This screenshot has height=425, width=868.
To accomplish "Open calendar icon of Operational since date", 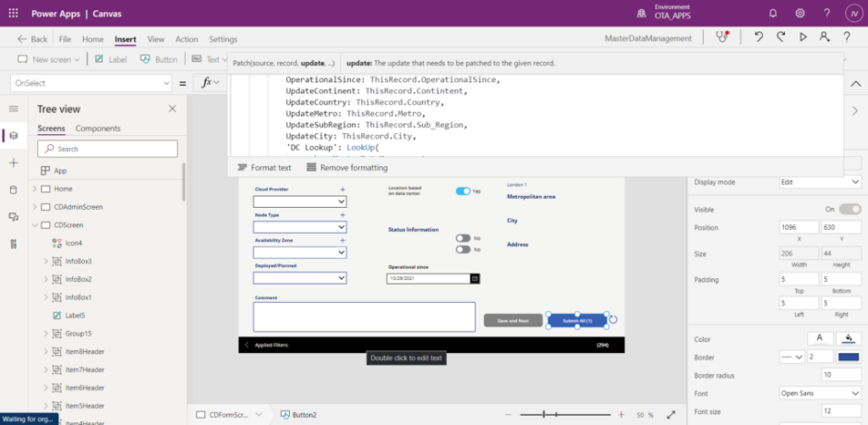I will click(x=475, y=278).
